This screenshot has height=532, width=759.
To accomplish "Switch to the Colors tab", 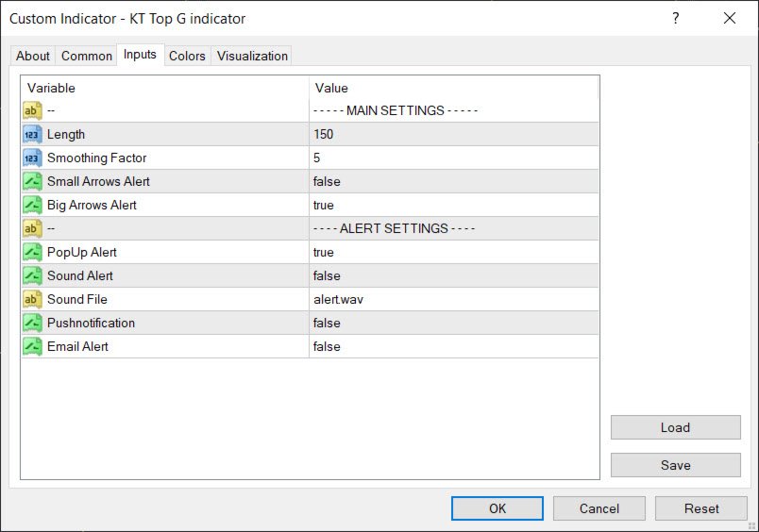I will tap(187, 56).
